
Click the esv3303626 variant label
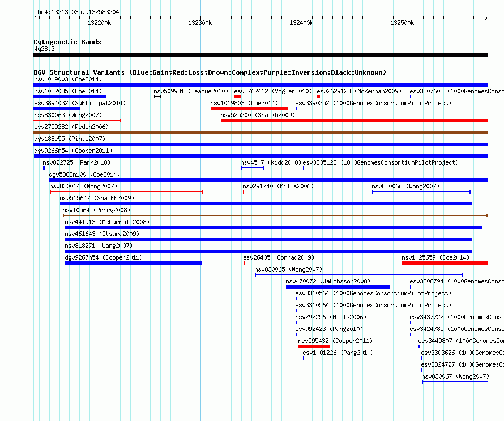[463, 353]
